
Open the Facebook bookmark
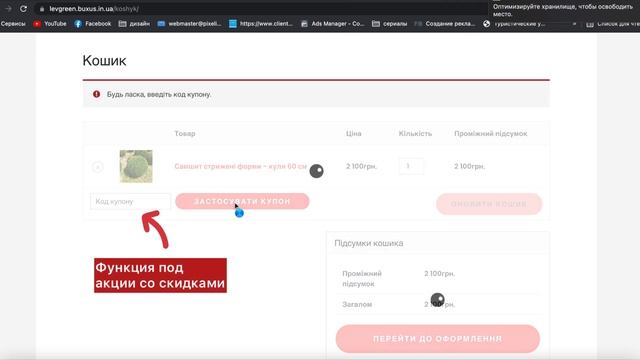(x=93, y=24)
